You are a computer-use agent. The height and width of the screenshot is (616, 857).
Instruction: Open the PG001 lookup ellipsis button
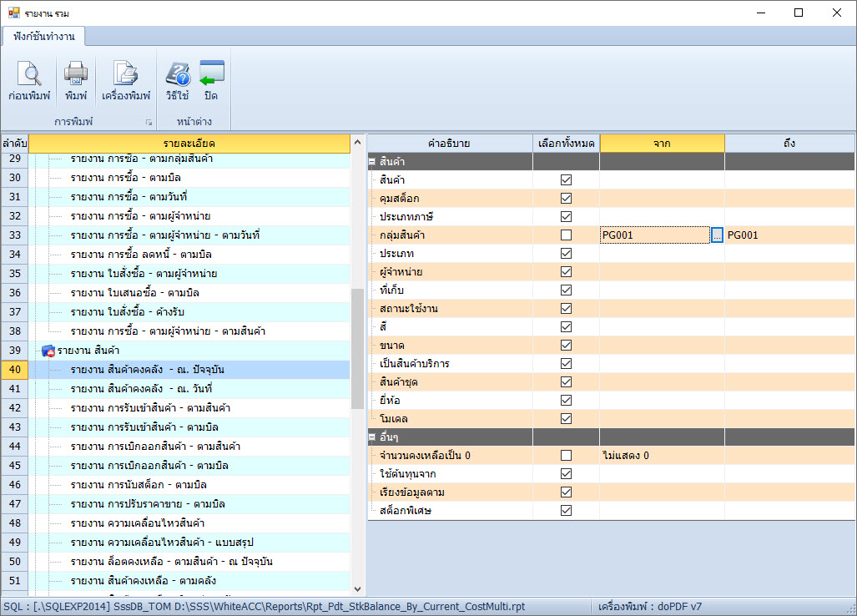coord(716,235)
